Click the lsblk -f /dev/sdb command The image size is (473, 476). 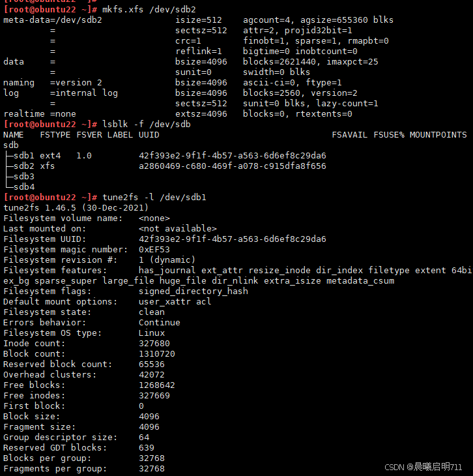pyautogui.click(x=147, y=124)
